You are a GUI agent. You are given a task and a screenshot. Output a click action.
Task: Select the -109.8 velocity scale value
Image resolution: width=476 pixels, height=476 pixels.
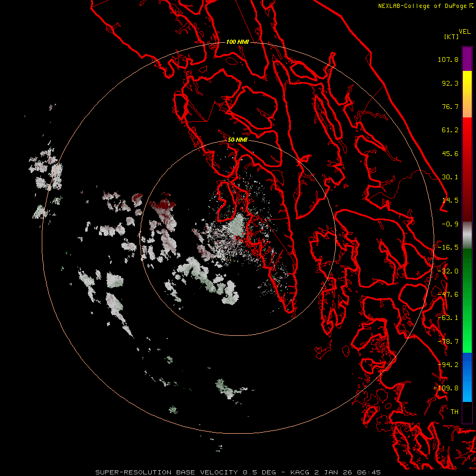pos(446,388)
